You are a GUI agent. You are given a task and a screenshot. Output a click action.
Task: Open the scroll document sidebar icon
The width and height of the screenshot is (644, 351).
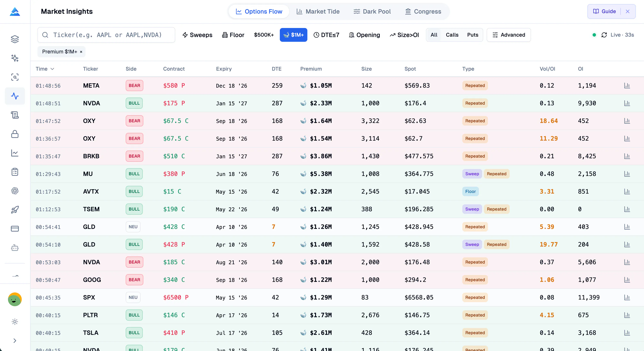15,115
